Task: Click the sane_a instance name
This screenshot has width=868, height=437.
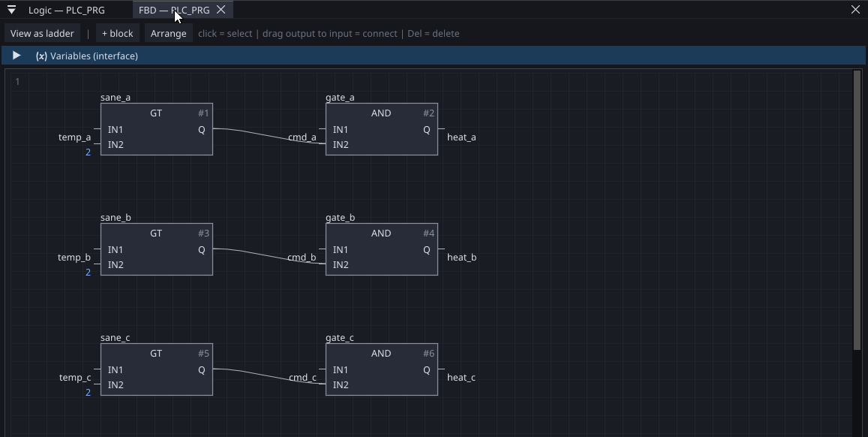Action: coord(116,98)
